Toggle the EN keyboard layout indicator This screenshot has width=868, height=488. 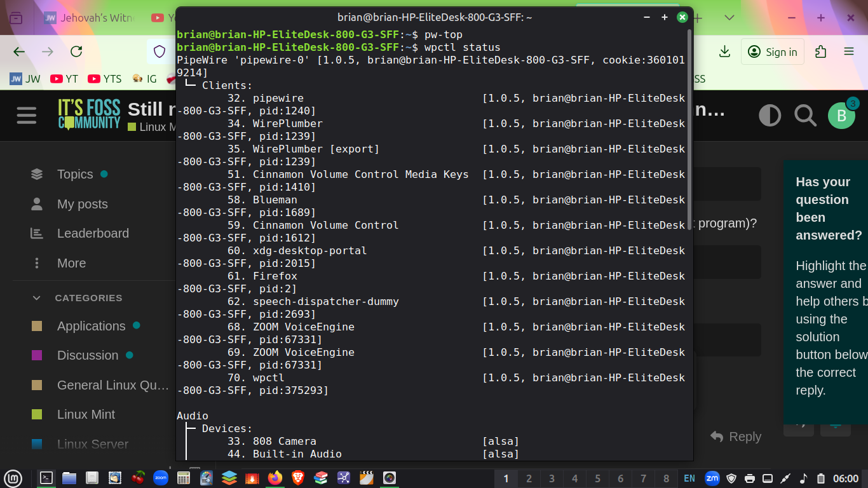coord(689,478)
